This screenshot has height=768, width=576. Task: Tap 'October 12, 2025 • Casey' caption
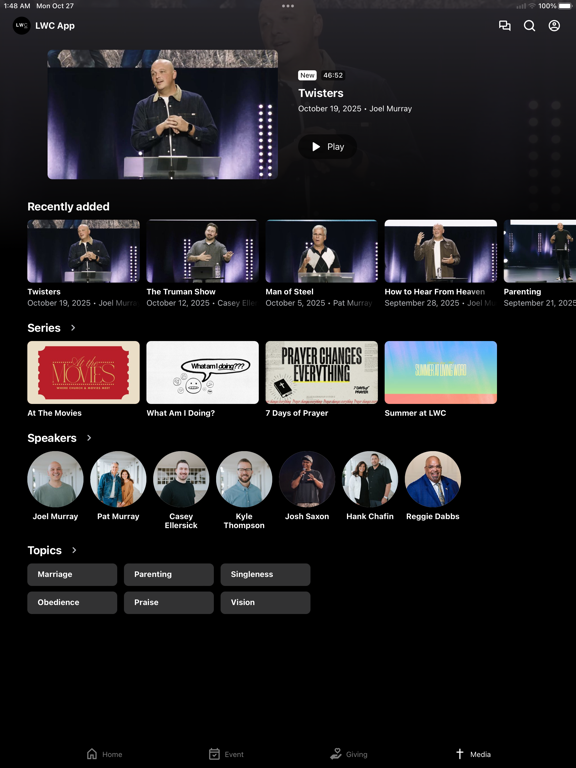pos(202,303)
